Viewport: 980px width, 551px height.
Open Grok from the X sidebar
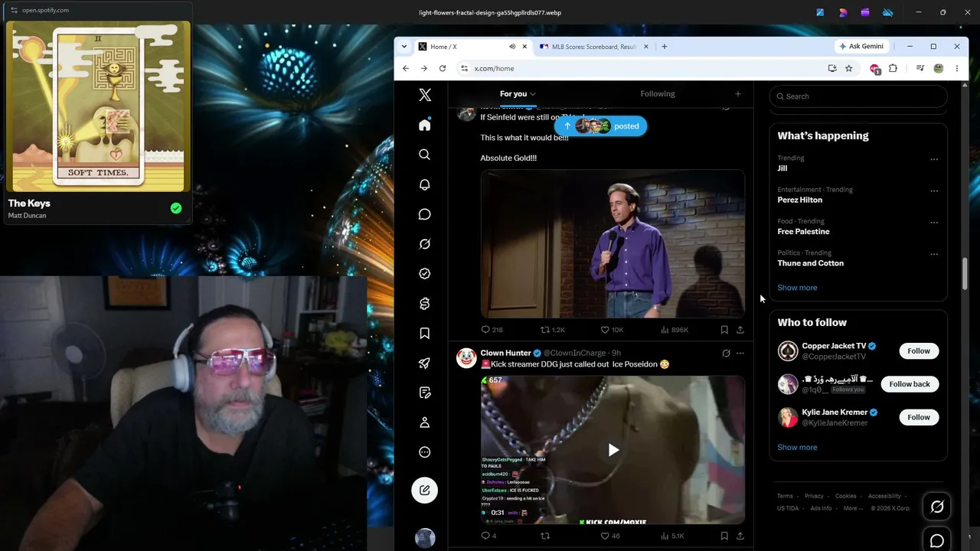tap(425, 244)
